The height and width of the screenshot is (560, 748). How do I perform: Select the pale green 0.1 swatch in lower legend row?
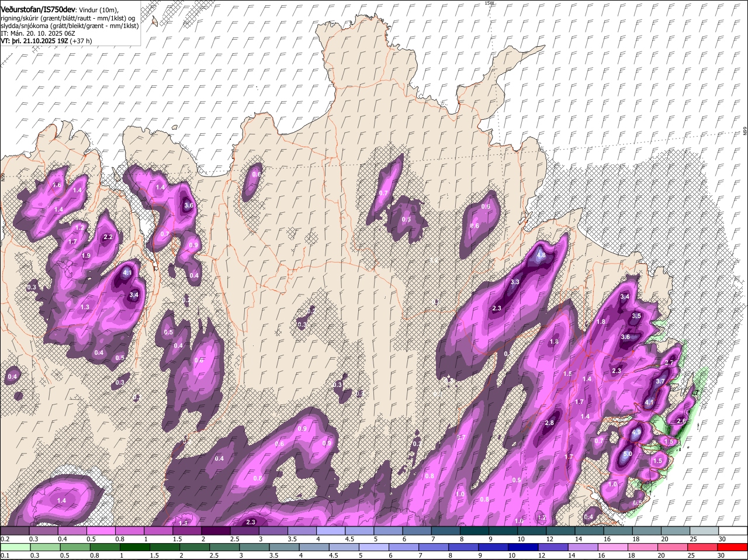coord(15,548)
